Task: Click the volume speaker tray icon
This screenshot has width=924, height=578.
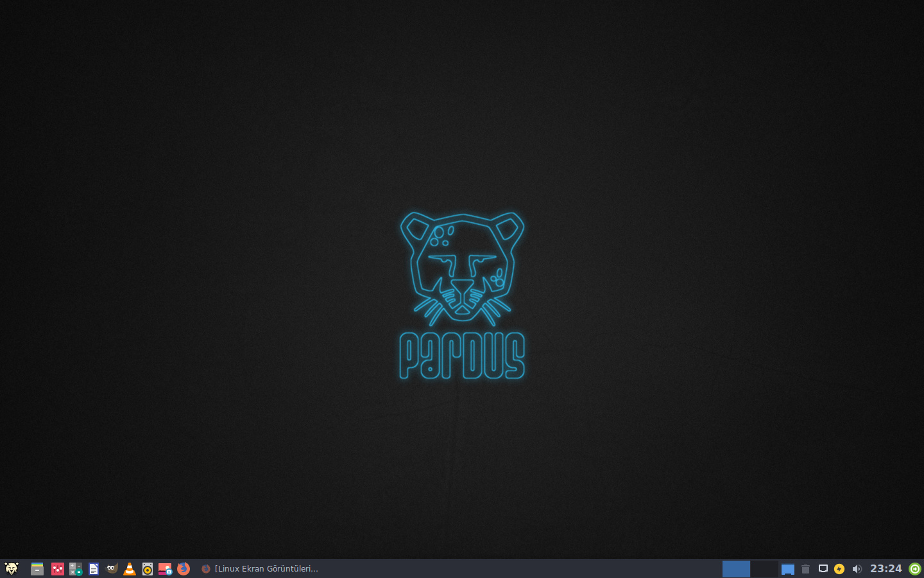Action: (857, 568)
